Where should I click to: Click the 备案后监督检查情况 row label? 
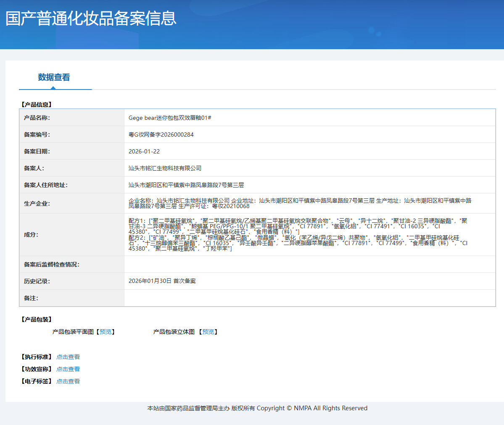pos(52,264)
